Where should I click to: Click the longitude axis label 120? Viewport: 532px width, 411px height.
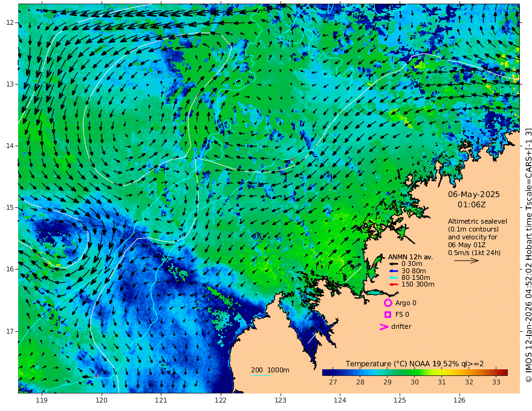(102, 401)
